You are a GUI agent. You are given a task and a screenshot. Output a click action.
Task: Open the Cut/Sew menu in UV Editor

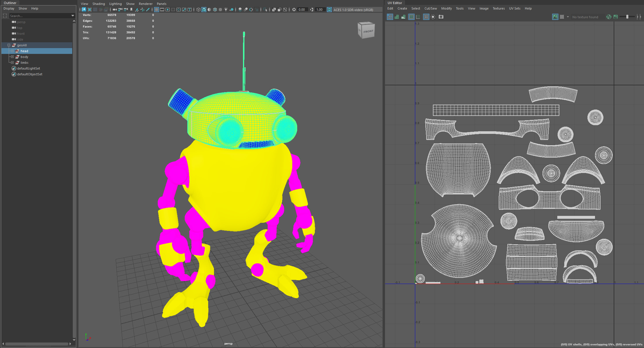point(430,8)
